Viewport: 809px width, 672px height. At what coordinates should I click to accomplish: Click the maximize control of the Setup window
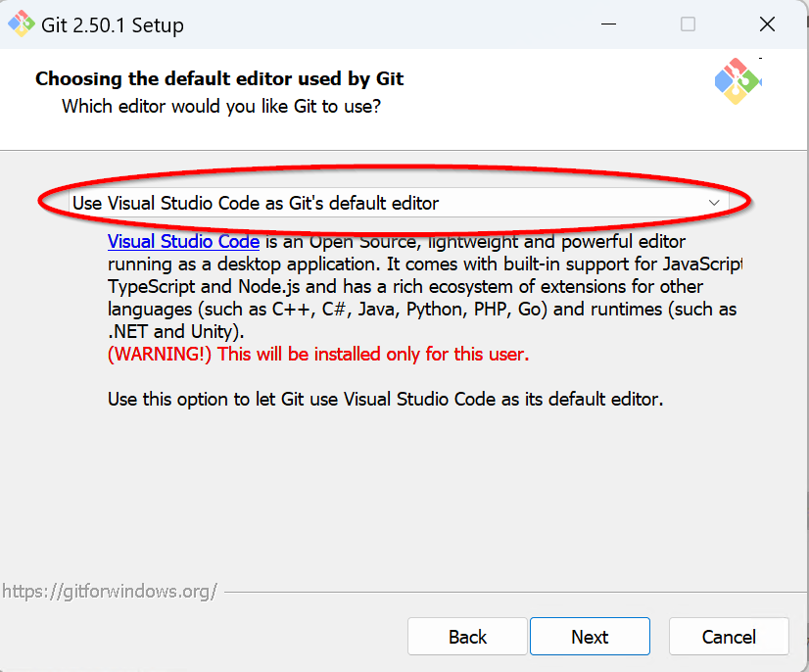(x=688, y=24)
